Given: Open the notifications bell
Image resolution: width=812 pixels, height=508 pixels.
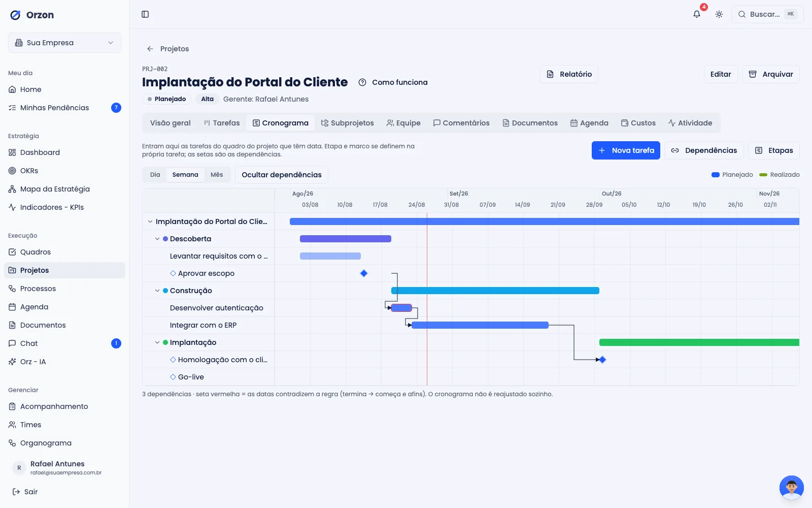Looking at the screenshot, I should click(697, 14).
